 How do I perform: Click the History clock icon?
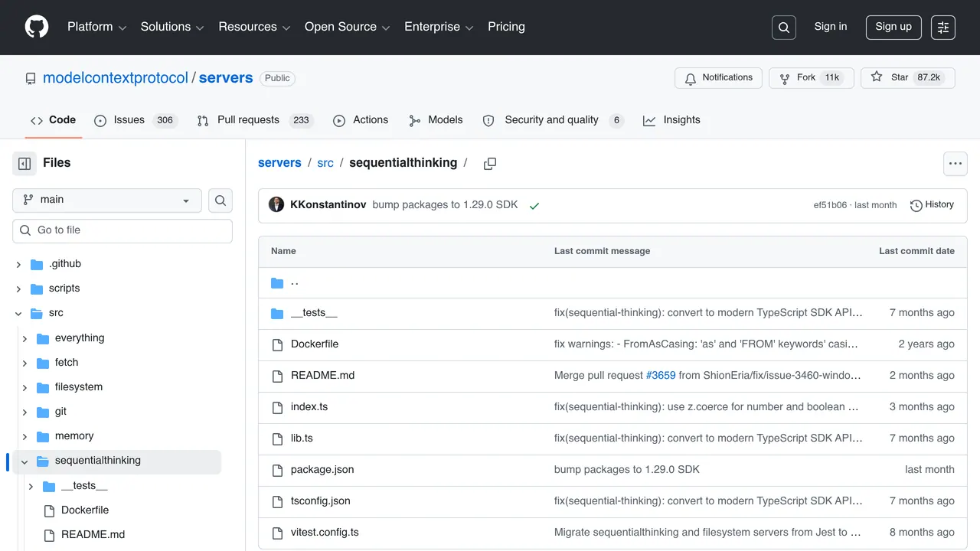click(x=916, y=205)
